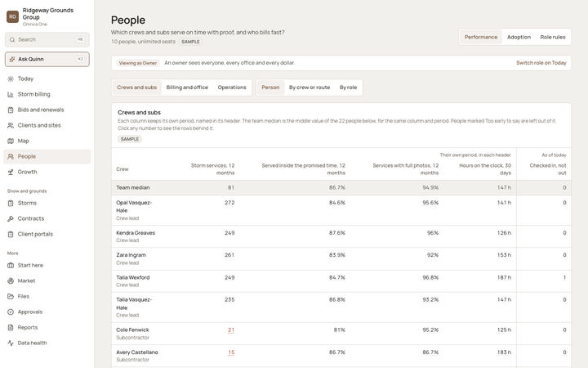Image resolution: width=588 pixels, height=368 pixels.
Task: Click the Checked in, not out header
Action: pos(548,169)
